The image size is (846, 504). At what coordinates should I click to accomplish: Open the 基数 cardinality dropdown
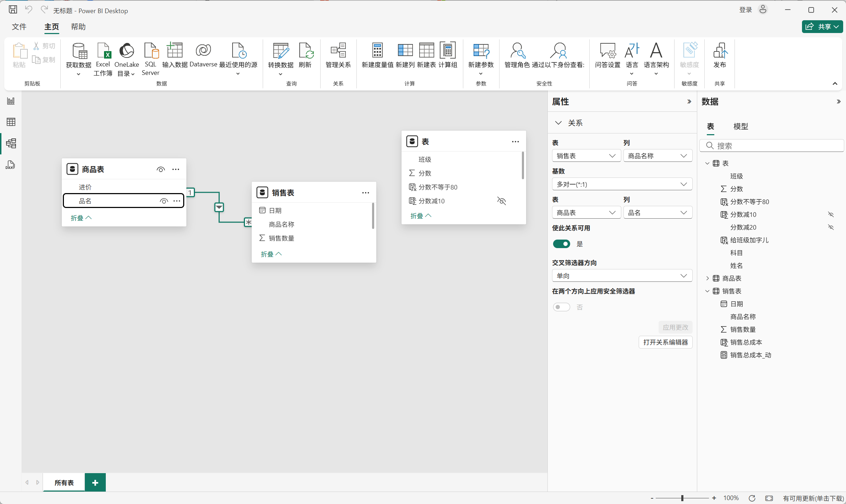pos(622,184)
